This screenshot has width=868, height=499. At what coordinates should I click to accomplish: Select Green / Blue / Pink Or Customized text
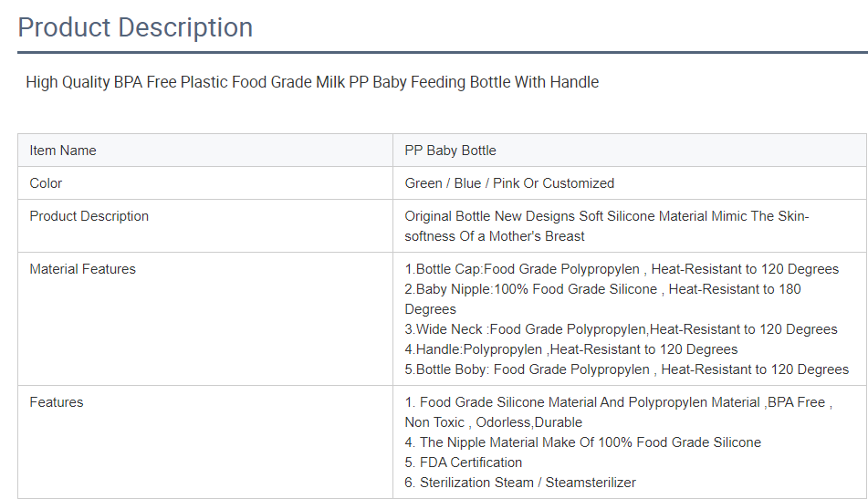(x=509, y=183)
